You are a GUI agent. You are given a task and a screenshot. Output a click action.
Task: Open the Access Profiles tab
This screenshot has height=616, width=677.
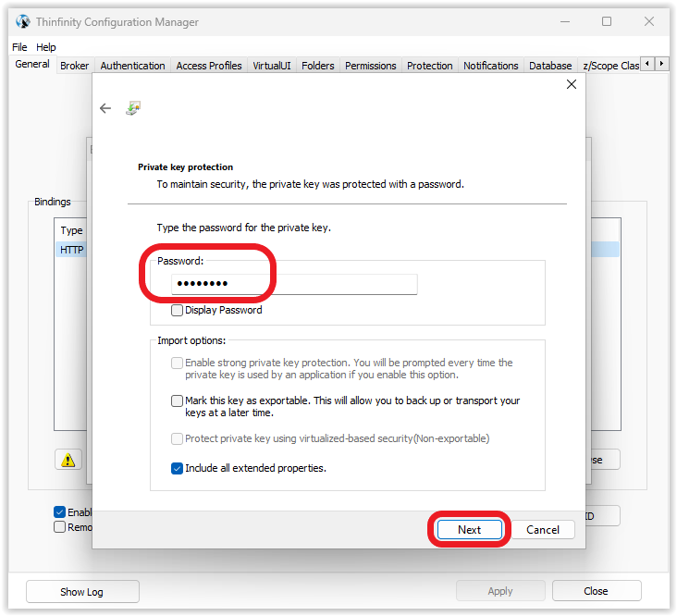[209, 66]
